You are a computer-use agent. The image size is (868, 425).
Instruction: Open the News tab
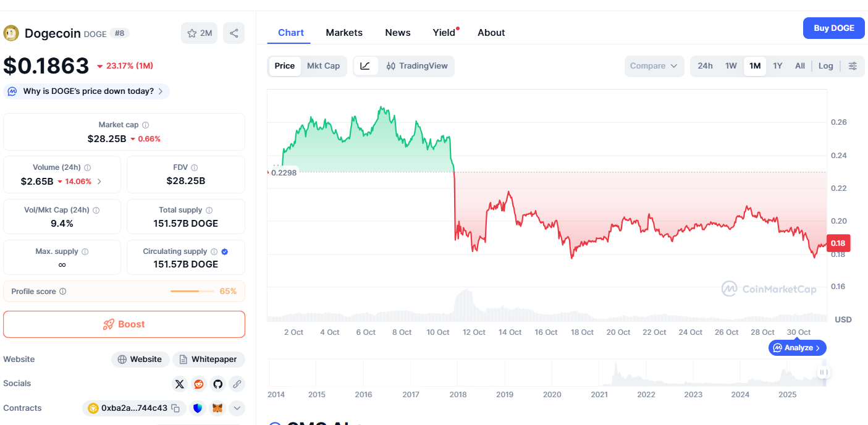[397, 33]
